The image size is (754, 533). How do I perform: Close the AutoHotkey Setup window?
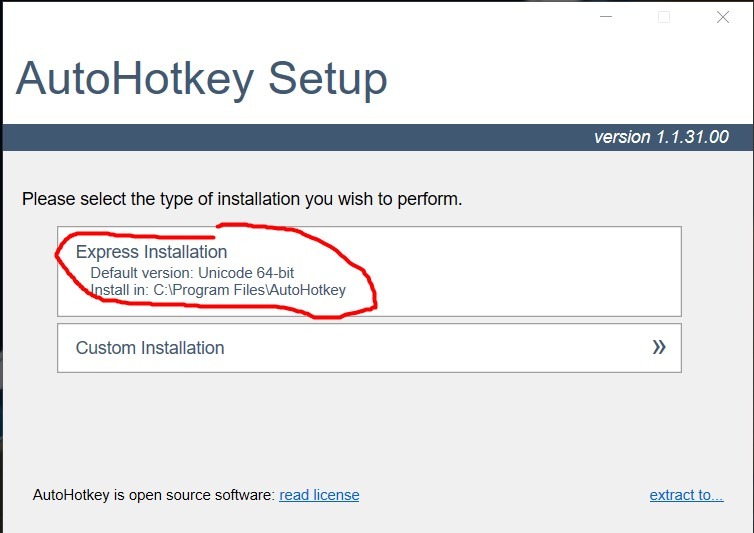[723, 17]
